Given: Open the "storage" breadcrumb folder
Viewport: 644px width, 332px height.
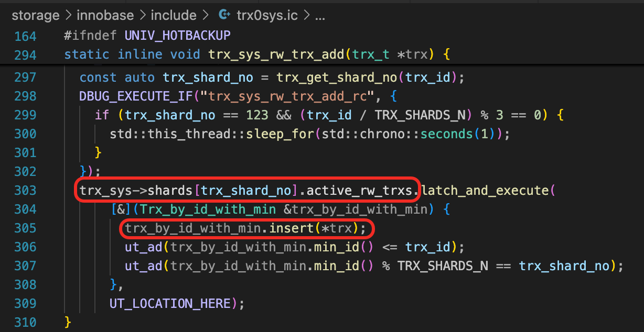Looking at the screenshot, I should coord(35,15).
